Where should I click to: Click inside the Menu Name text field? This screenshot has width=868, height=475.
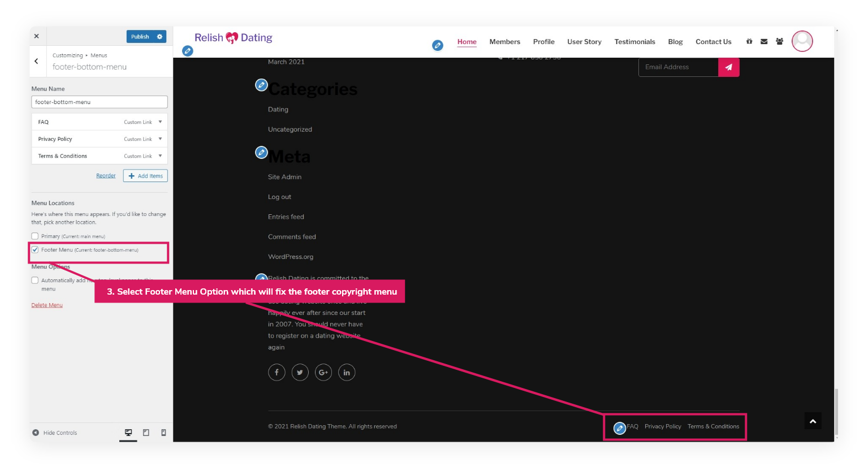(x=100, y=102)
